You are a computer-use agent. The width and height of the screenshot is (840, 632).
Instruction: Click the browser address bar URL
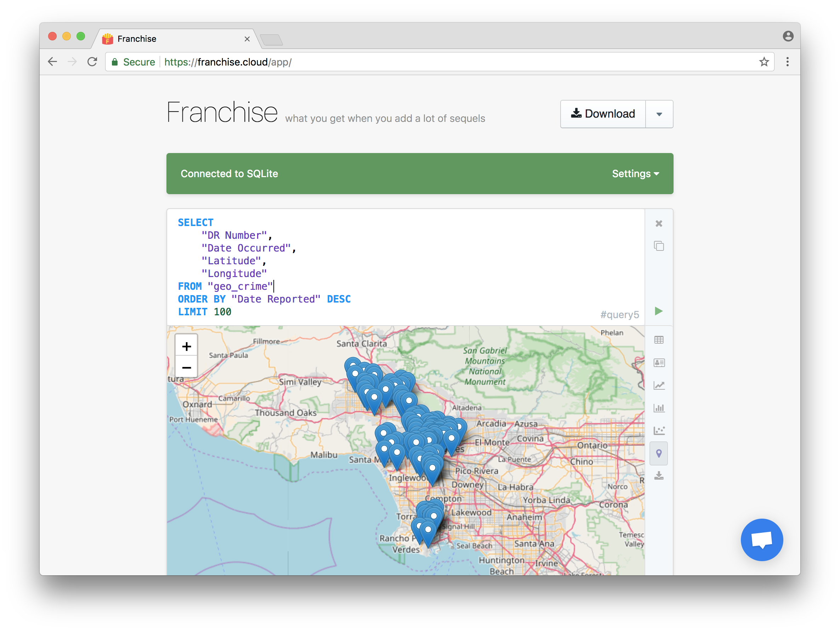click(x=228, y=62)
